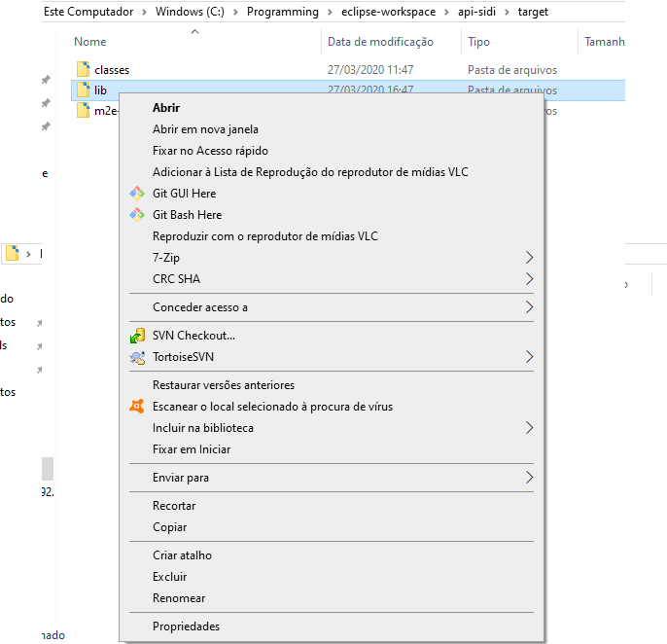Click the classes folder icon

coord(84,70)
